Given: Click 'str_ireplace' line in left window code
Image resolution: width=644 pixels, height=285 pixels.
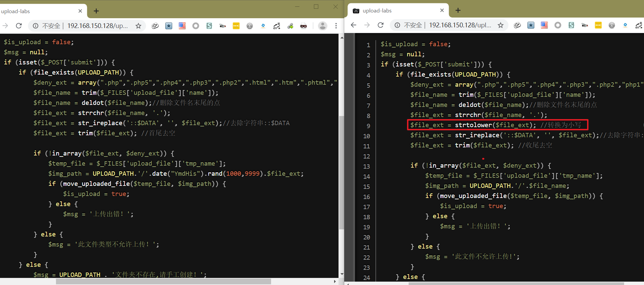Looking at the screenshot, I should tap(162, 123).
